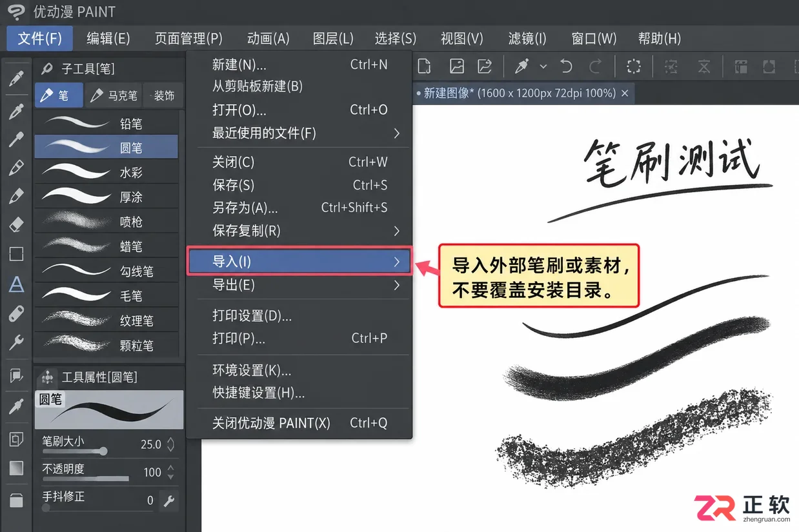Open dropdown arrow next to command bar pen icon
This screenshot has width=799, height=532.
coord(543,66)
